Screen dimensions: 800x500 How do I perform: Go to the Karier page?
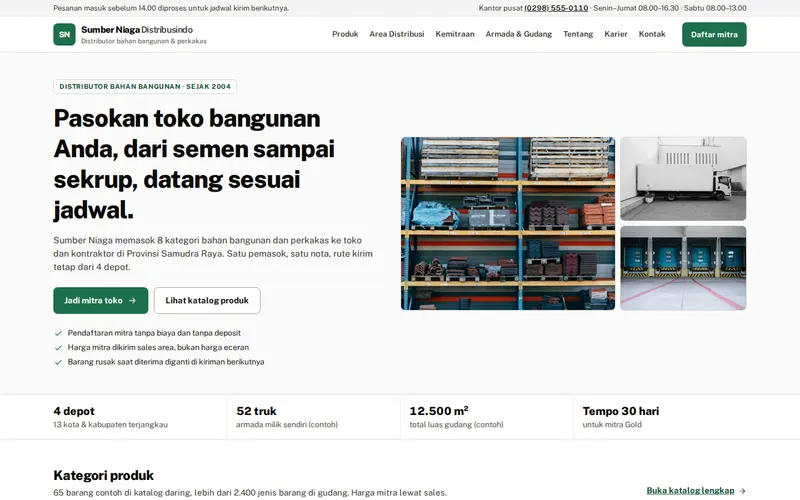pyautogui.click(x=616, y=34)
